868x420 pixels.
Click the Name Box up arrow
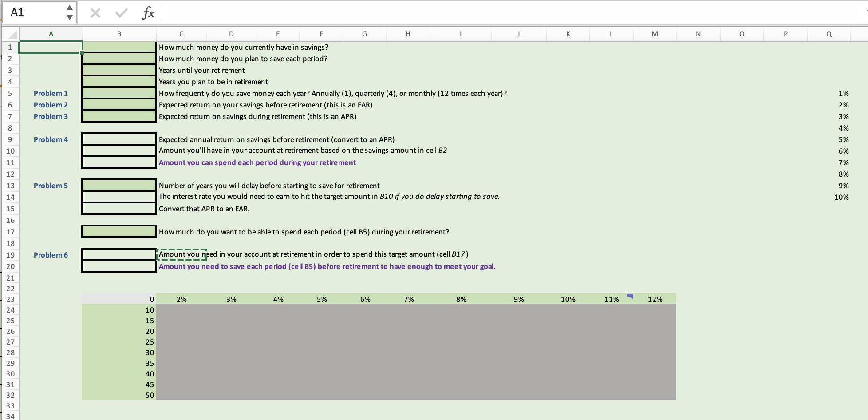click(x=69, y=8)
